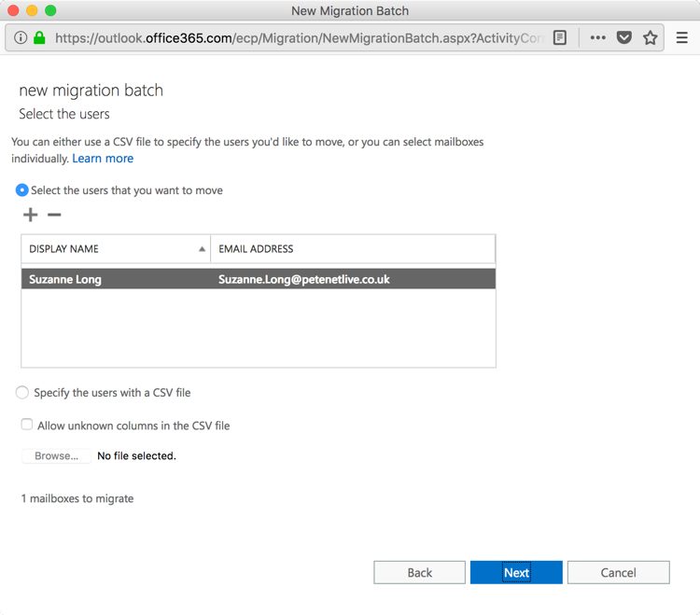700x615 pixels.
Task: Sort by the Display Name column arrow
Action: pos(202,249)
